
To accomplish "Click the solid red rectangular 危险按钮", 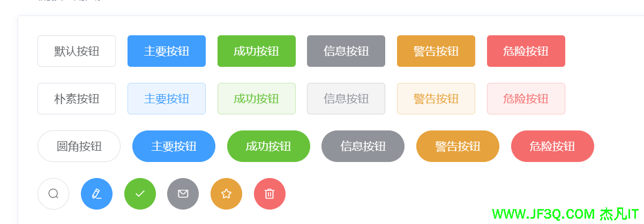I will tap(526, 51).
